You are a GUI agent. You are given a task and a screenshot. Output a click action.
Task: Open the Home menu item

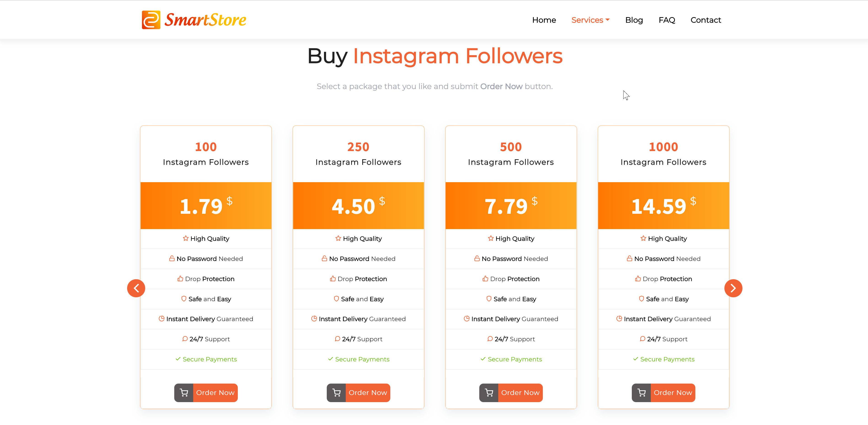(x=544, y=20)
